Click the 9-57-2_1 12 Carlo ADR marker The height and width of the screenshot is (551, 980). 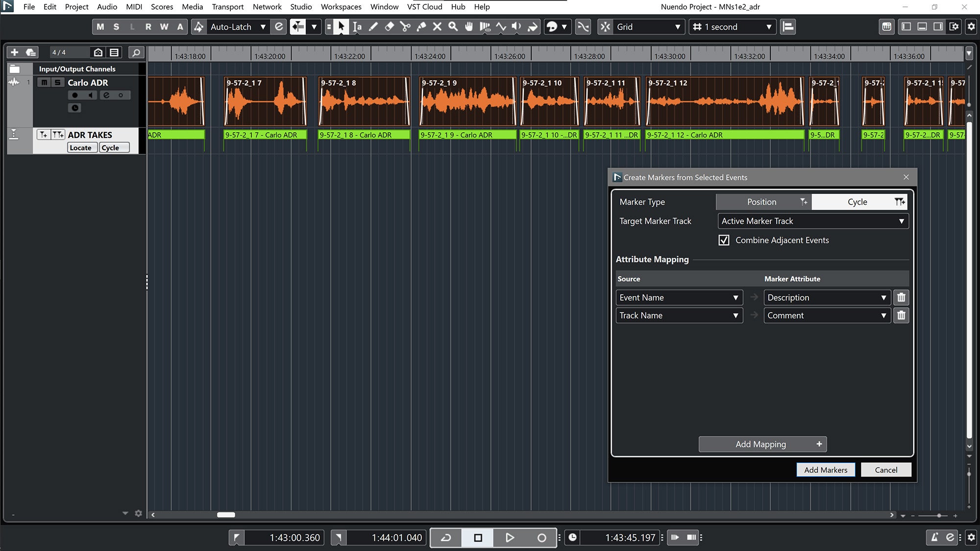coord(724,135)
